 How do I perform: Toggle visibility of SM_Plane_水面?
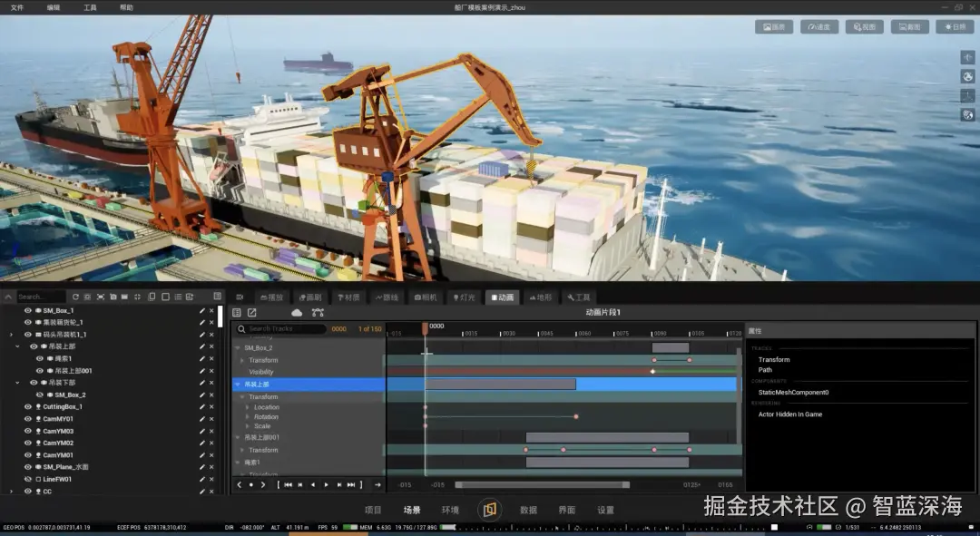27,467
